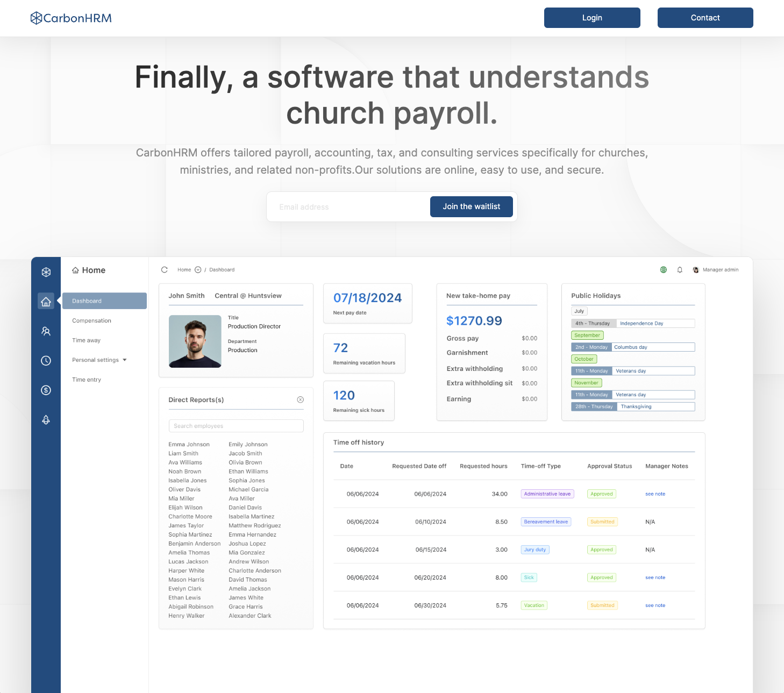This screenshot has width=784, height=693.
Task: Close the Direct Reports panel
Action: [x=301, y=399]
